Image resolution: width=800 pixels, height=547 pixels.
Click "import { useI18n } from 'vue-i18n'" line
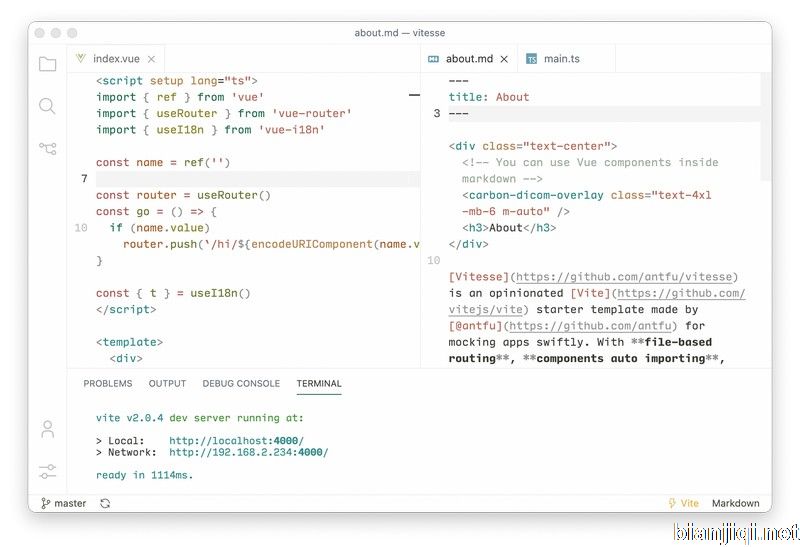(x=210, y=130)
